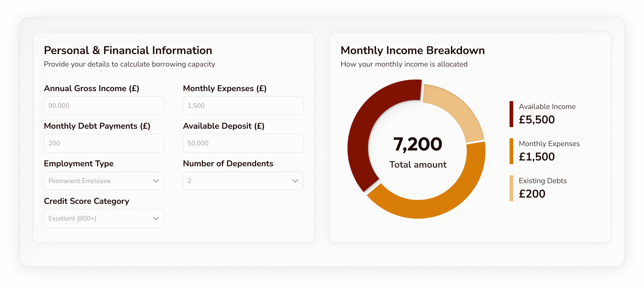Click the Monthly Income Breakdown heading
Screen dimensions: 644x288
pos(412,51)
